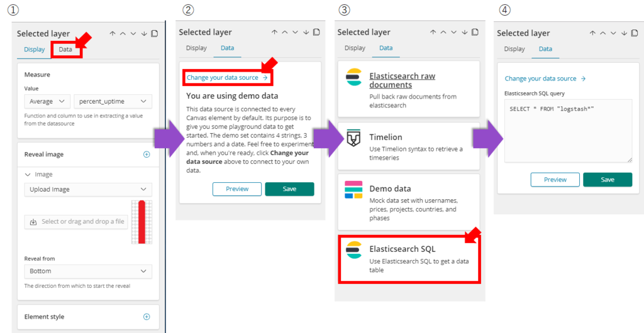Move layer down one in panel 2

coord(296,32)
